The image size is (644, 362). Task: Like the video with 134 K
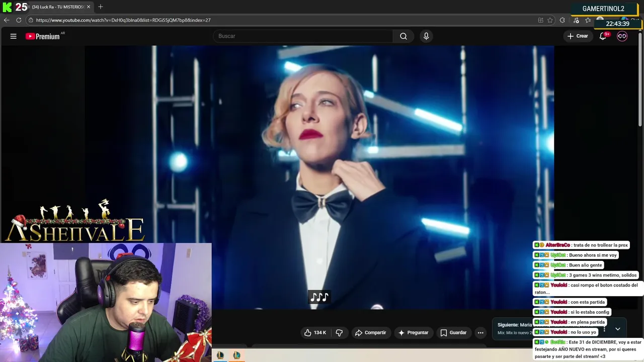click(315, 333)
